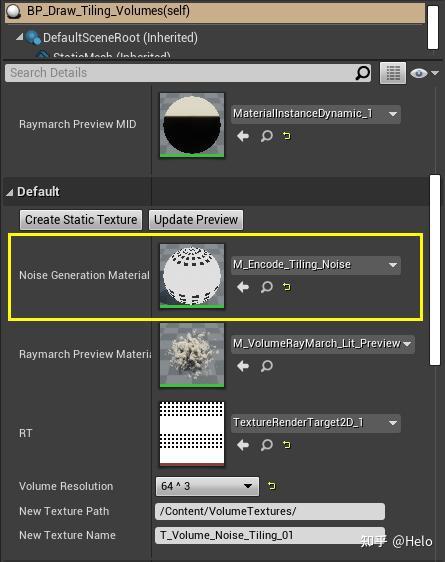The image size is (445, 562).
Task: Browse to MaterialInstanceDynamic_1 in Content Browser
Action: 267,136
